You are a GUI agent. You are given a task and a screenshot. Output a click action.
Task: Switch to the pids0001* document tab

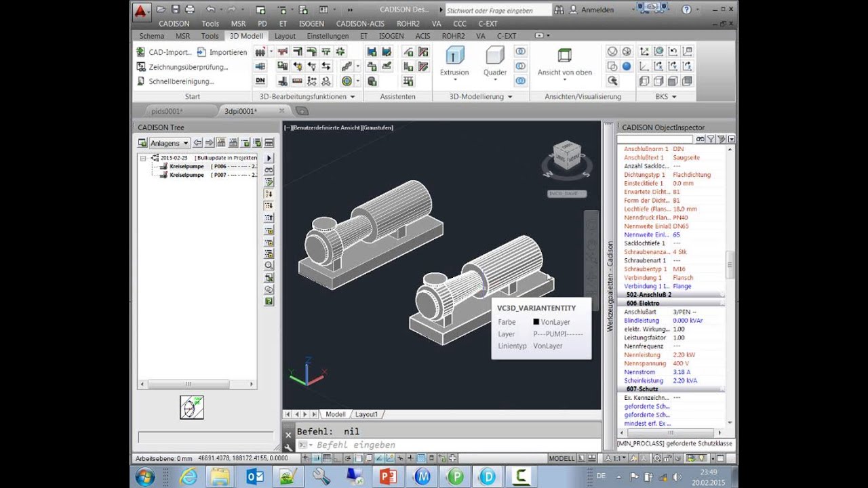(x=167, y=111)
